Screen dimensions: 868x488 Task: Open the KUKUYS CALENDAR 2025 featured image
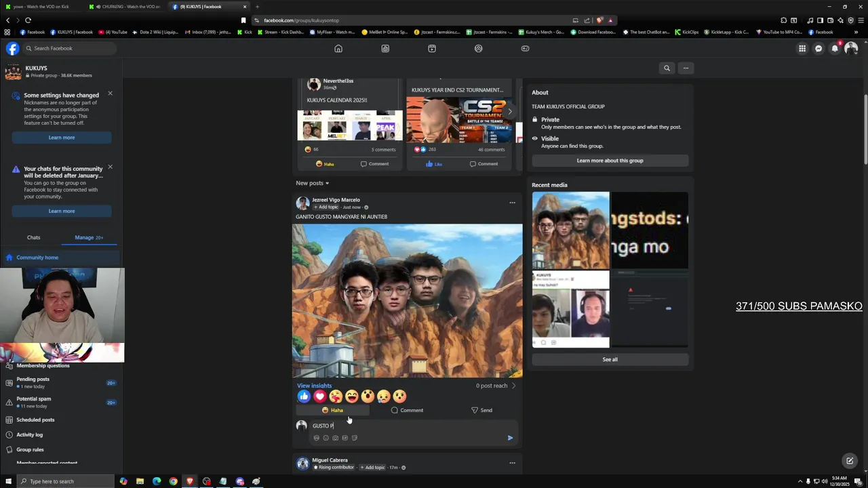pyautogui.click(x=350, y=125)
